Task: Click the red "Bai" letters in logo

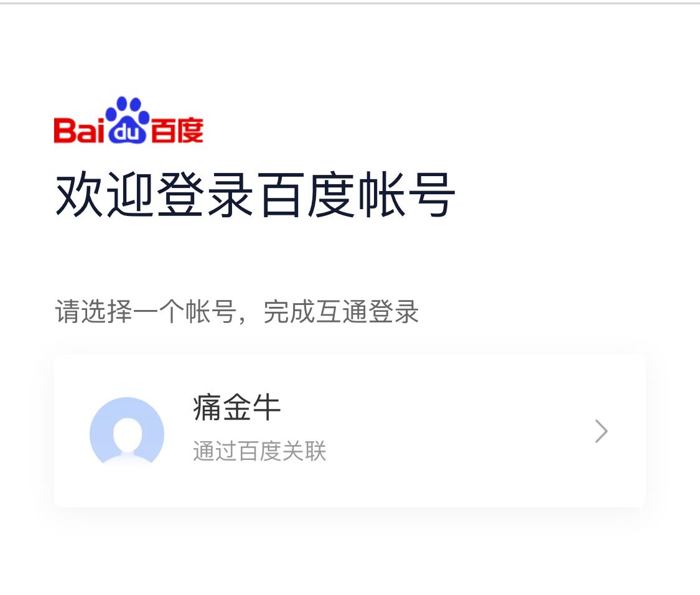Action: pos(79,131)
